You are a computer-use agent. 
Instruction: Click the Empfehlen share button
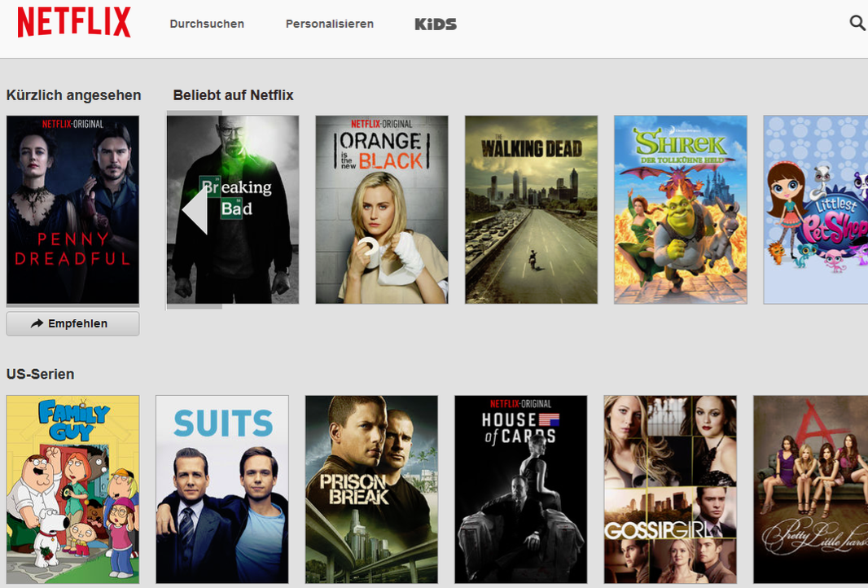(x=72, y=323)
